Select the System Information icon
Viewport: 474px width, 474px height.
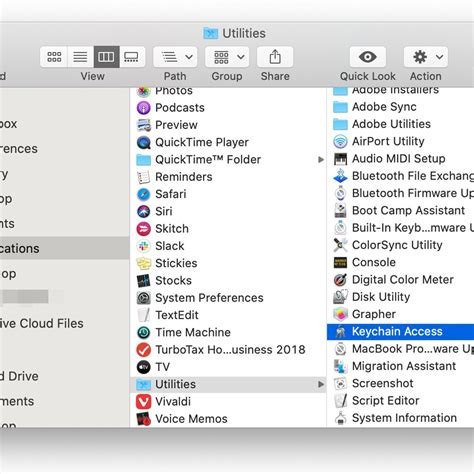(340, 418)
